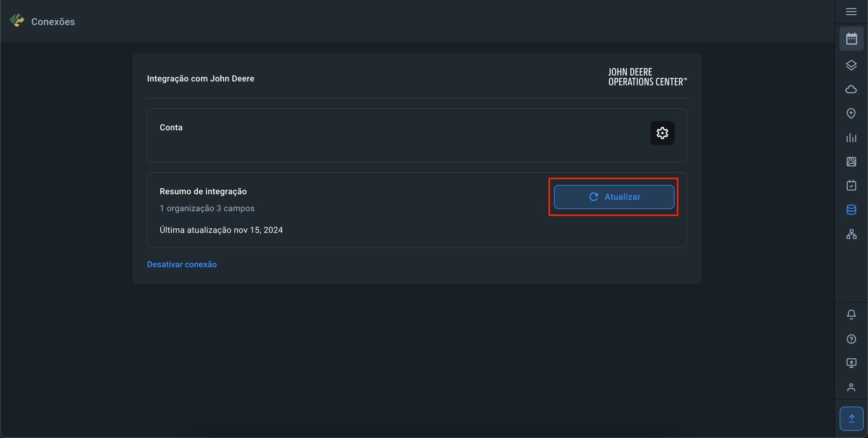The width and height of the screenshot is (868, 438).
Task: Click the Conta label
Action: point(171,127)
